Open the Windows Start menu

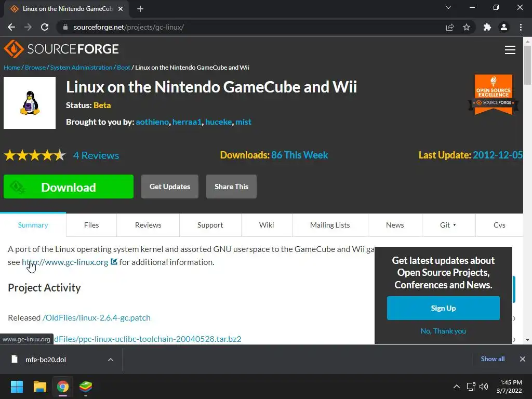[x=17, y=387]
